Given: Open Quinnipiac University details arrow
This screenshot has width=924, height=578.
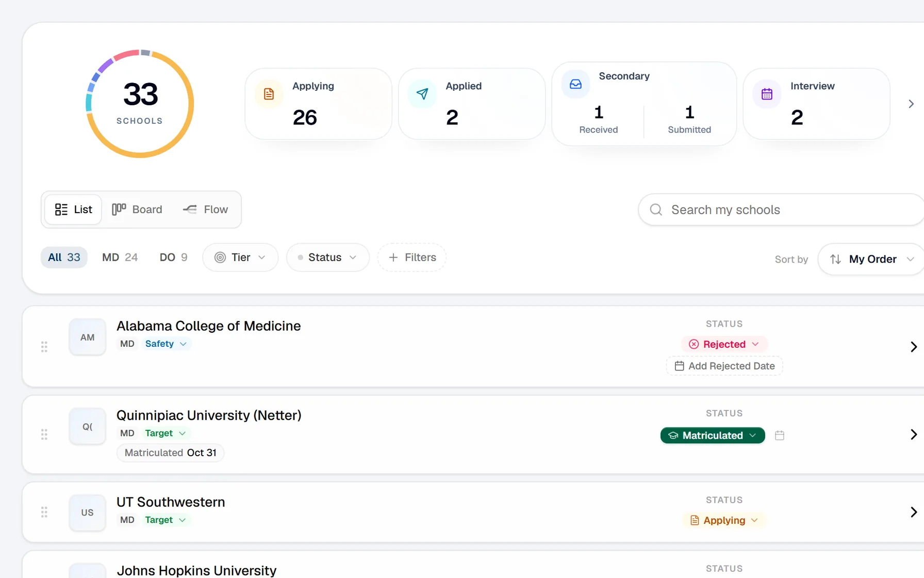Looking at the screenshot, I should pos(913,435).
